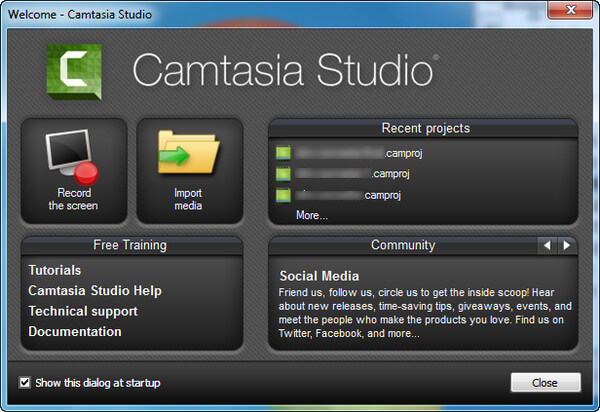Click the Free Training panel header
The width and height of the screenshot is (600, 412).
132,245
